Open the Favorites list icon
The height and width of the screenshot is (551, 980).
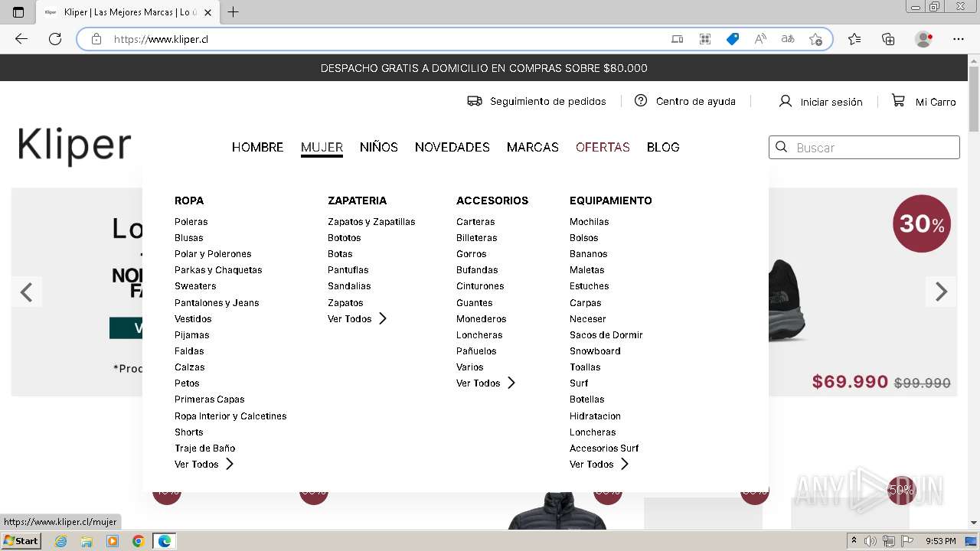pos(854,39)
